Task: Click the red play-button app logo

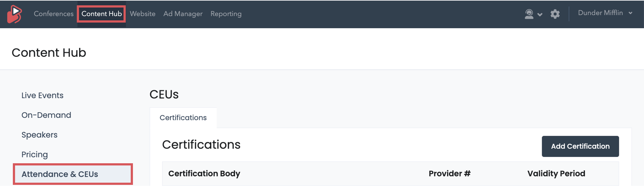Action: (14, 14)
